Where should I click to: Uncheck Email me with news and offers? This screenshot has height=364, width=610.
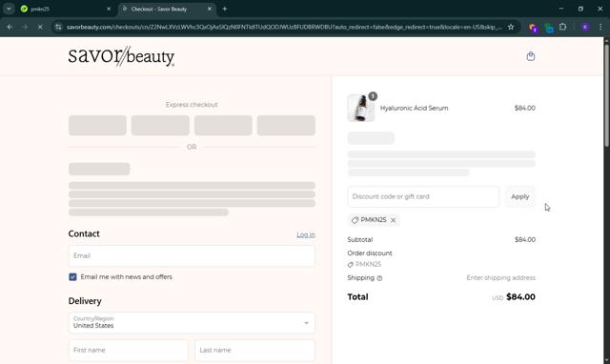(72, 277)
